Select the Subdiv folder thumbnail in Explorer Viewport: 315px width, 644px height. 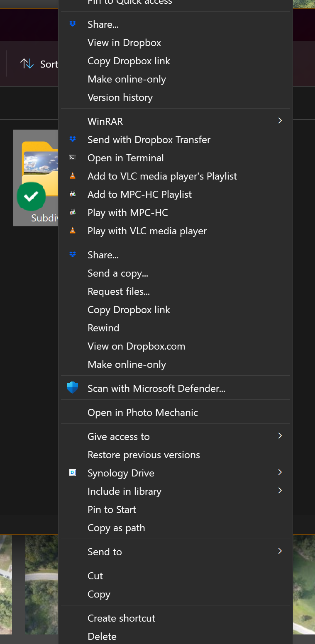pos(36,177)
